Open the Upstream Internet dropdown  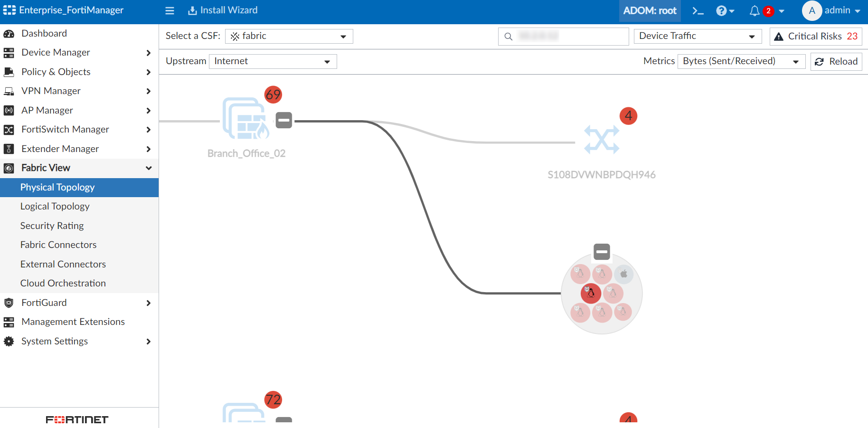click(273, 61)
